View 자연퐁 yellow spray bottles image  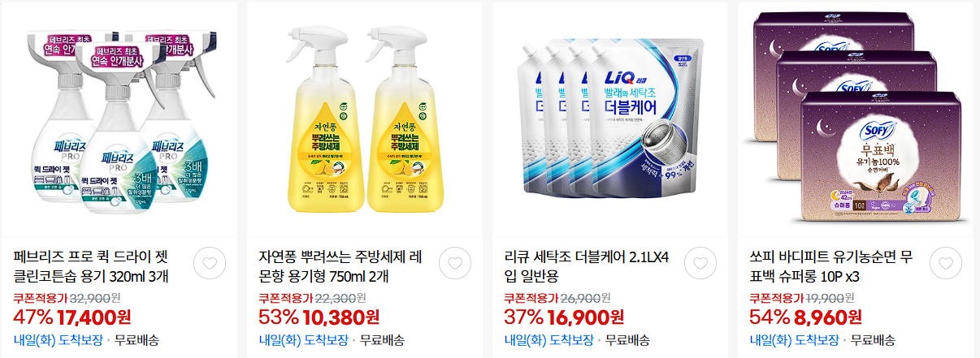(364, 119)
